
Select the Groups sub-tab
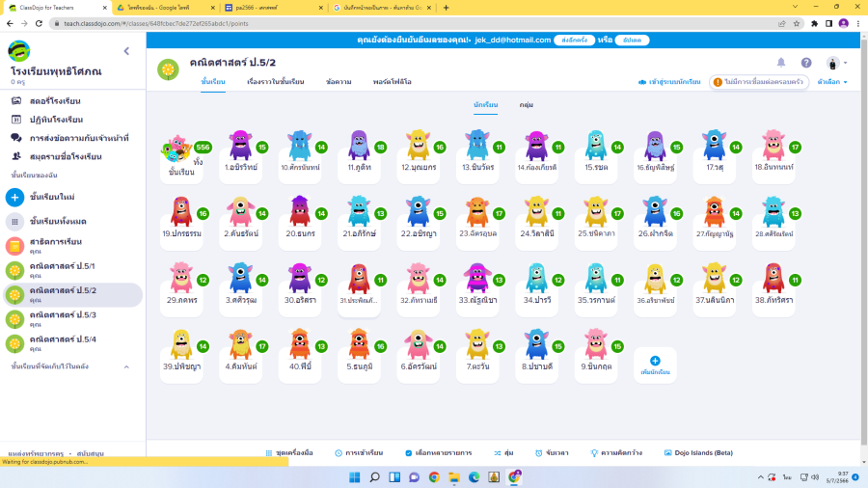[526, 104]
